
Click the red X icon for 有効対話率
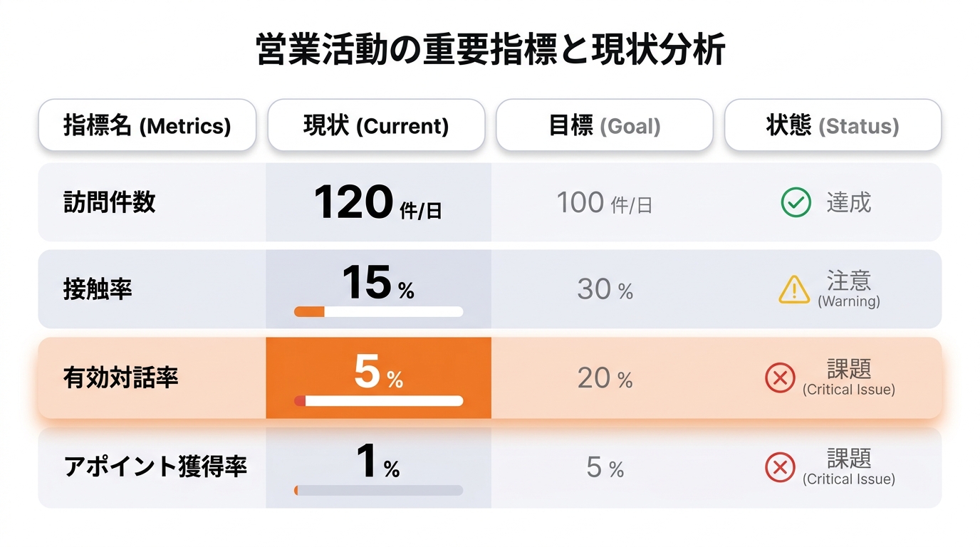pyautogui.click(x=780, y=378)
